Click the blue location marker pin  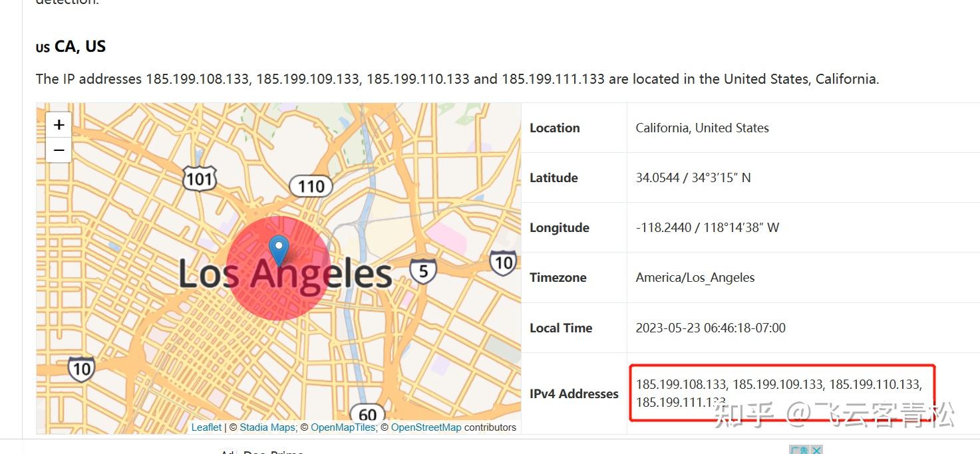[x=279, y=251]
